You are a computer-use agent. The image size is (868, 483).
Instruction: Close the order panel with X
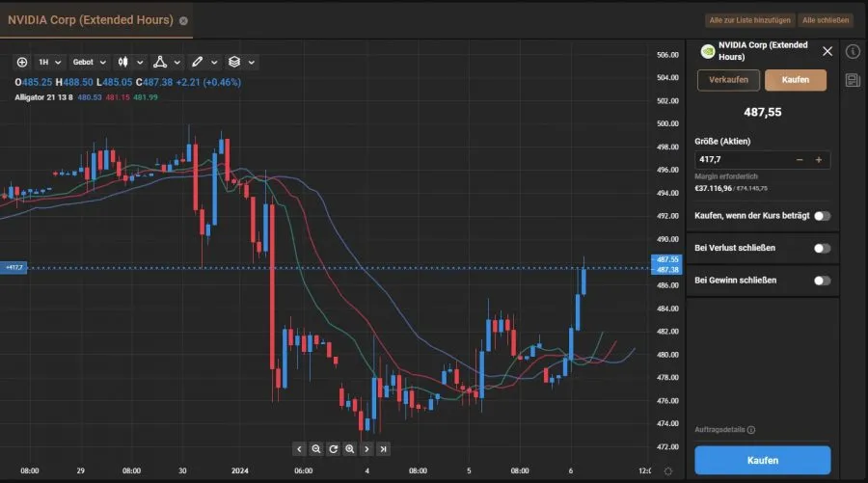coord(827,51)
